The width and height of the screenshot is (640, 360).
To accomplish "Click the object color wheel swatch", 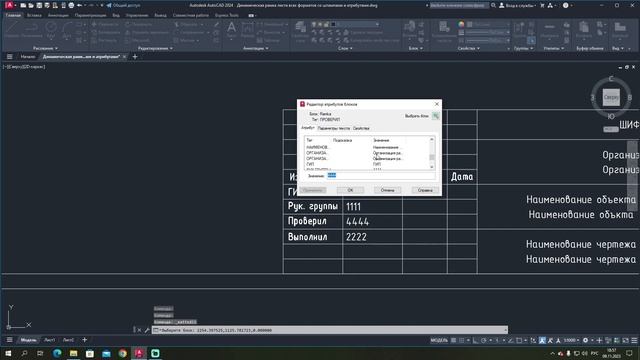I will pos(461,24).
